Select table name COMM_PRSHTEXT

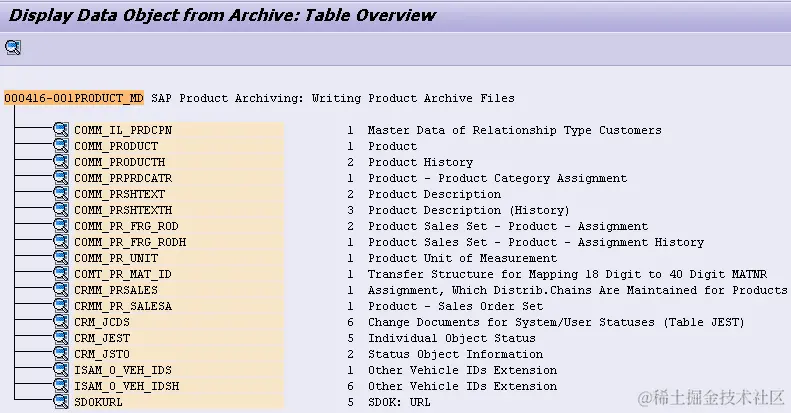[120, 194]
